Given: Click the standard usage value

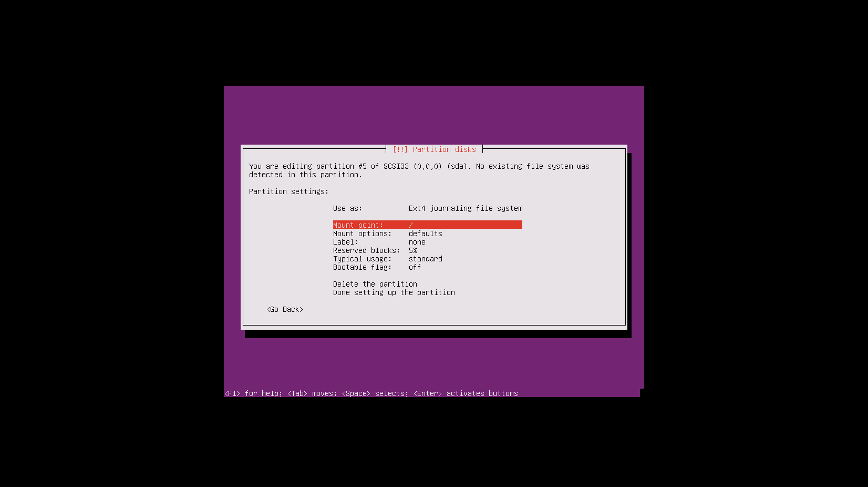Looking at the screenshot, I should pyautogui.click(x=426, y=259).
